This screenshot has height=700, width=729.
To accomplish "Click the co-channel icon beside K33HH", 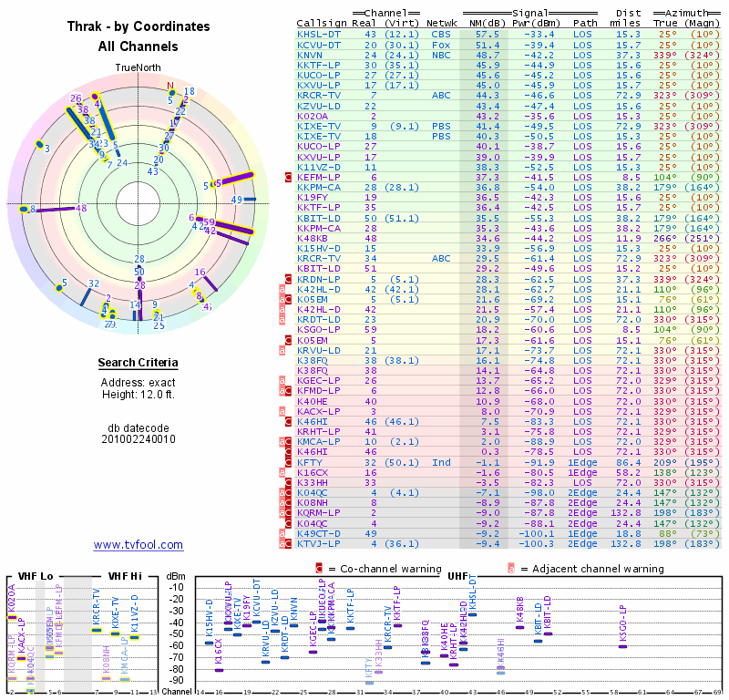I will point(289,483).
